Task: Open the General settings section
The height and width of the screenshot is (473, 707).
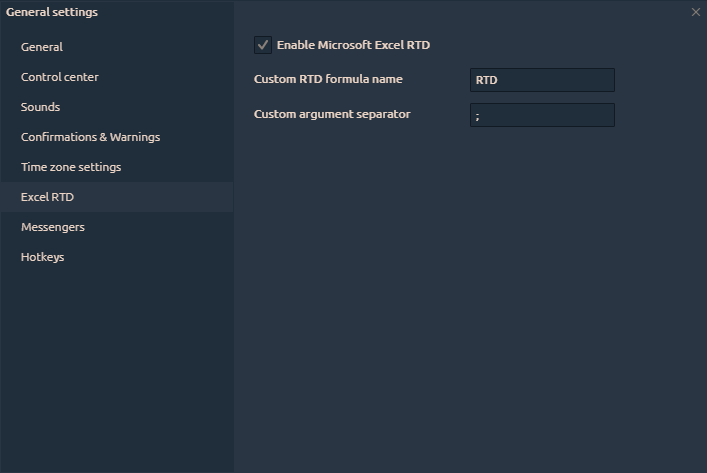Action: 42,47
